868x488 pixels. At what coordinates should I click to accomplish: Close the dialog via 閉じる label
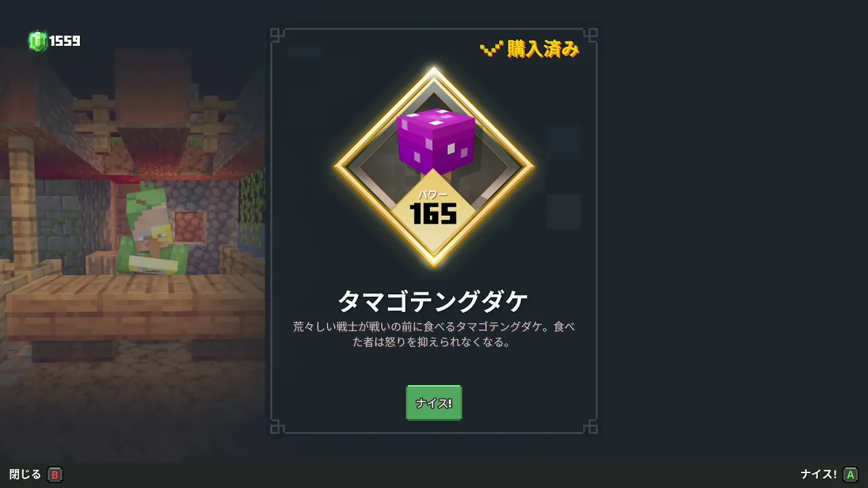(25, 474)
